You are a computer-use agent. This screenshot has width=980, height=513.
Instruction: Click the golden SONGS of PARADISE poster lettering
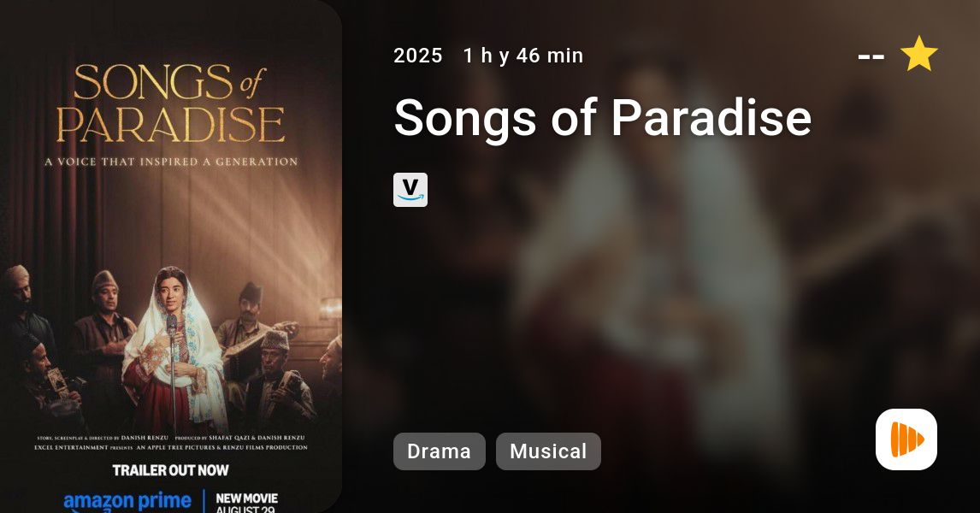[x=171, y=103]
